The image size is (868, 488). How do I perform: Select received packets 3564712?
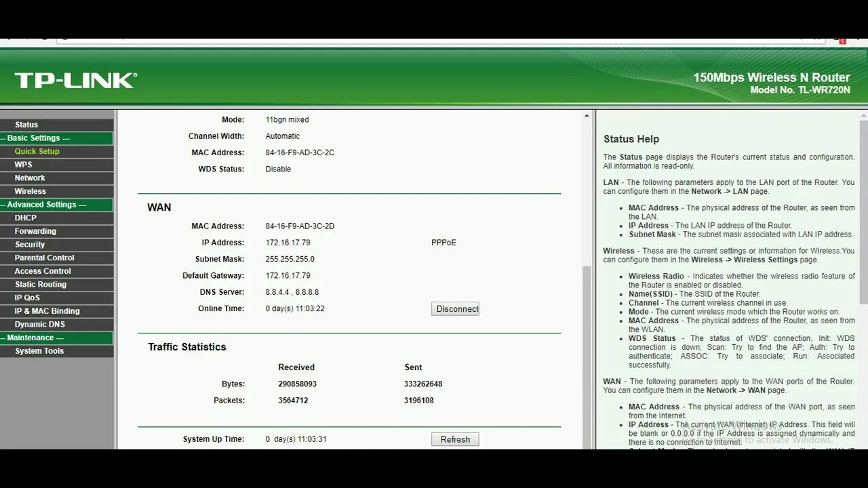point(293,401)
